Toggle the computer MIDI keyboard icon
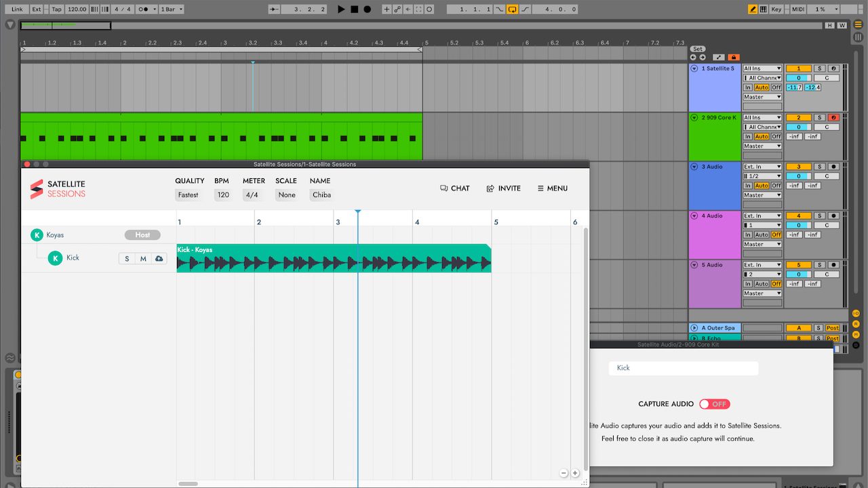868x488 pixels. [x=764, y=9]
